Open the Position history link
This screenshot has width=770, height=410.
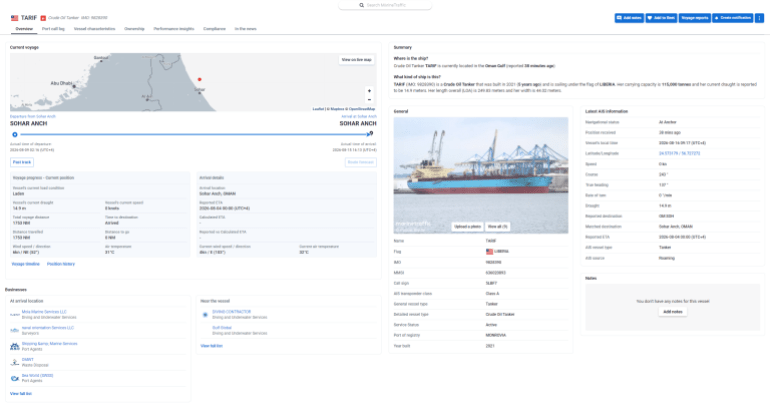(x=61, y=264)
